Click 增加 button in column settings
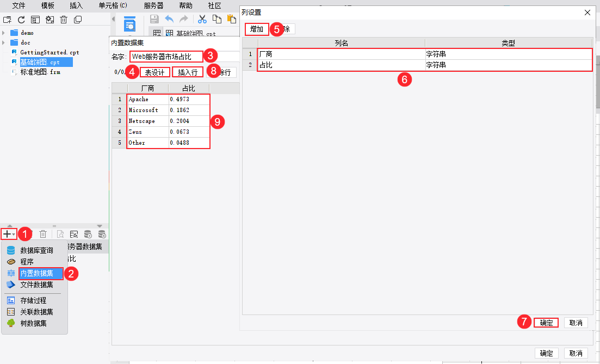This screenshot has width=600, height=364. tap(257, 29)
